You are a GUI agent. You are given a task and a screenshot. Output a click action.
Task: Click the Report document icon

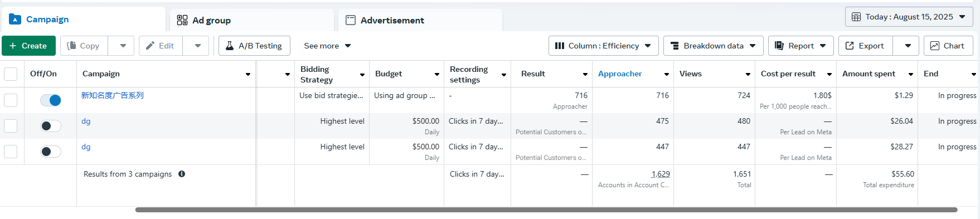point(779,46)
